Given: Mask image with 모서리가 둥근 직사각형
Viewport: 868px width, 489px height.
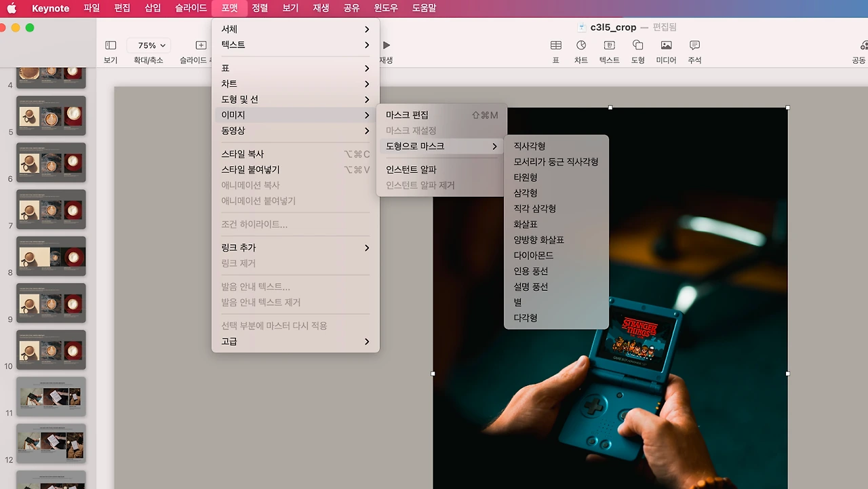Looking at the screenshot, I should point(556,162).
